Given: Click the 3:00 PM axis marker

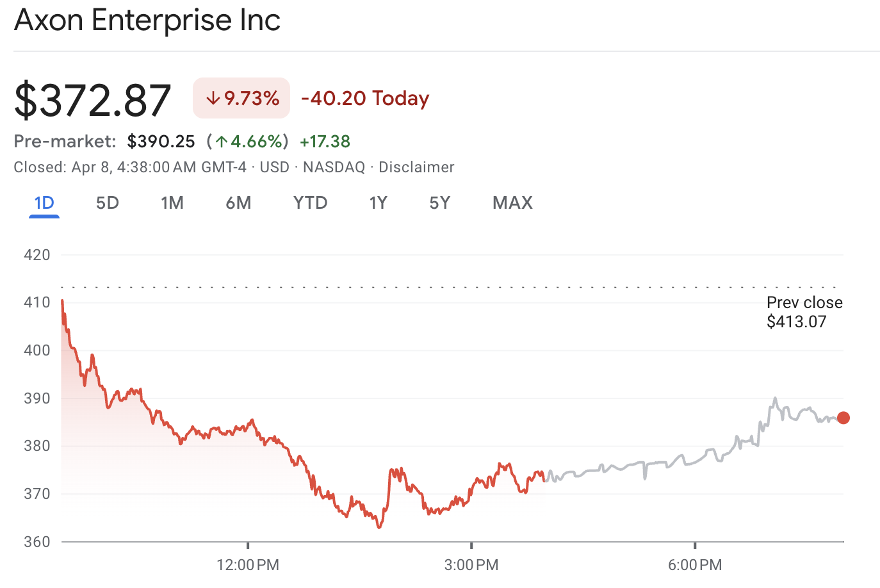Looking at the screenshot, I should click(471, 565).
